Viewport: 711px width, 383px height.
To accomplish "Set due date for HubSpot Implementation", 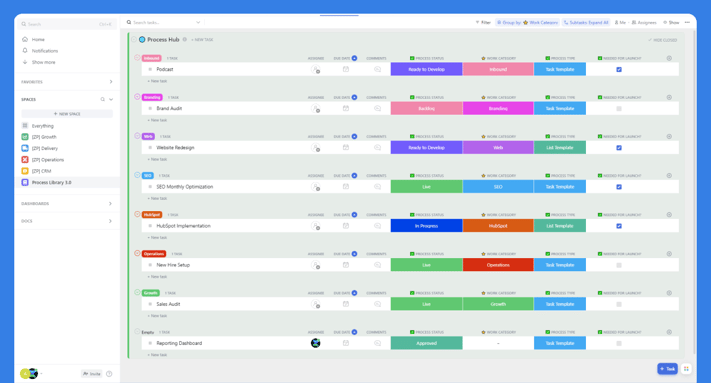I will tap(346, 226).
